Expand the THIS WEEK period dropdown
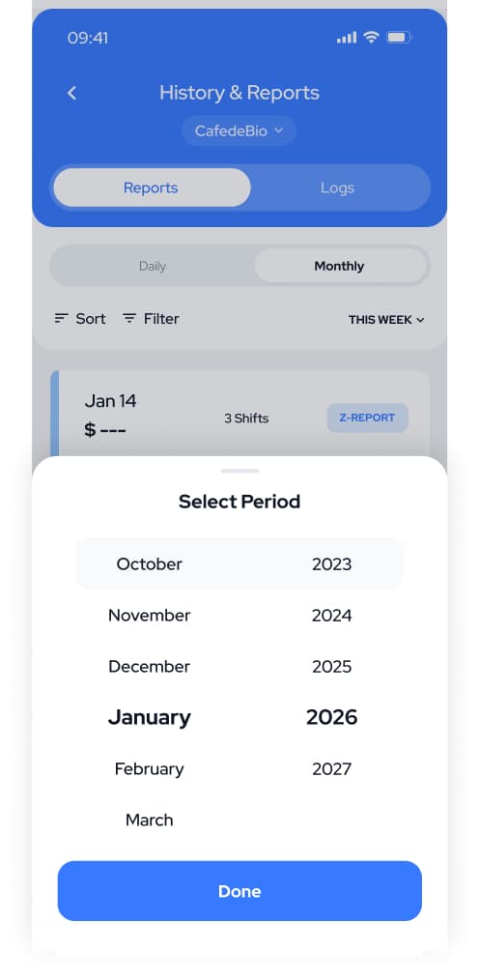This screenshot has height=980, width=480. [386, 320]
